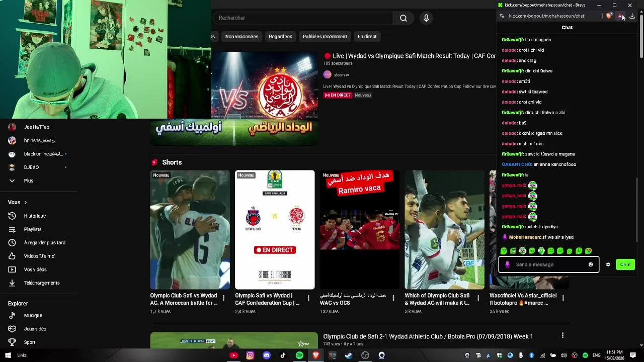Click the green Chat send button
Screen dimensions: 644x362
pyautogui.click(x=625, y=264)
